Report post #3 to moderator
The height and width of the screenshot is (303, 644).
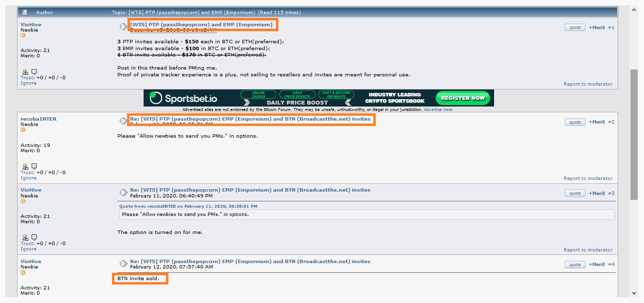coord(588,250)
